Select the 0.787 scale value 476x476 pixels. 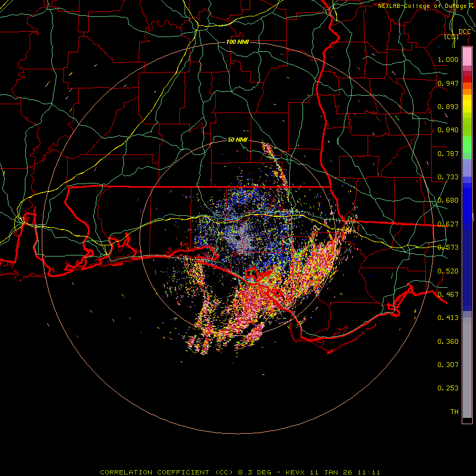pyautogui.click(x=448, y=153)
